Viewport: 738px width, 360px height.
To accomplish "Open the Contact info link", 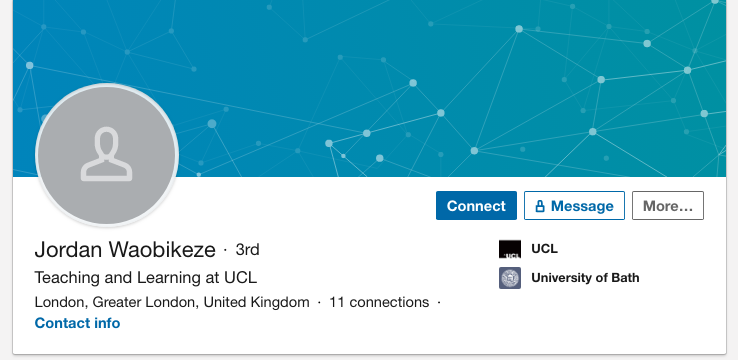I will (x=77, y=323).
